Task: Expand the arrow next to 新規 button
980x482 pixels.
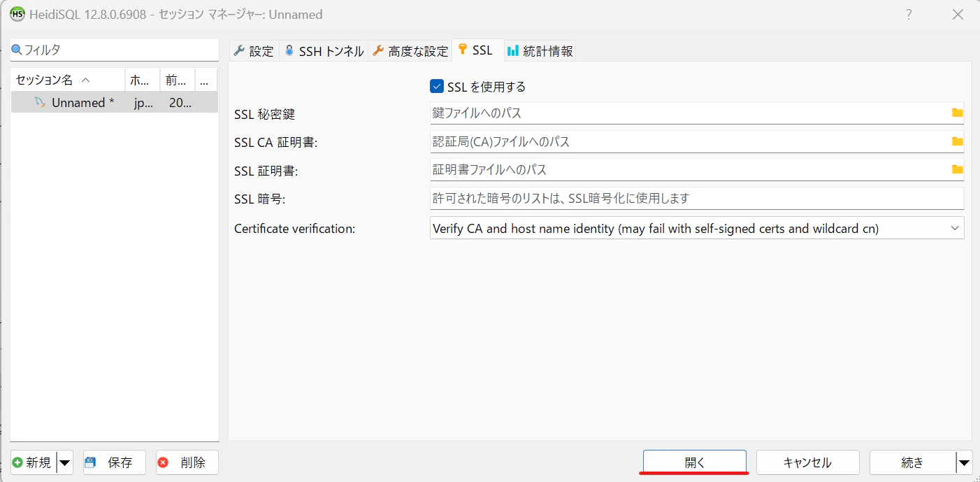Action: pos(64,462)
